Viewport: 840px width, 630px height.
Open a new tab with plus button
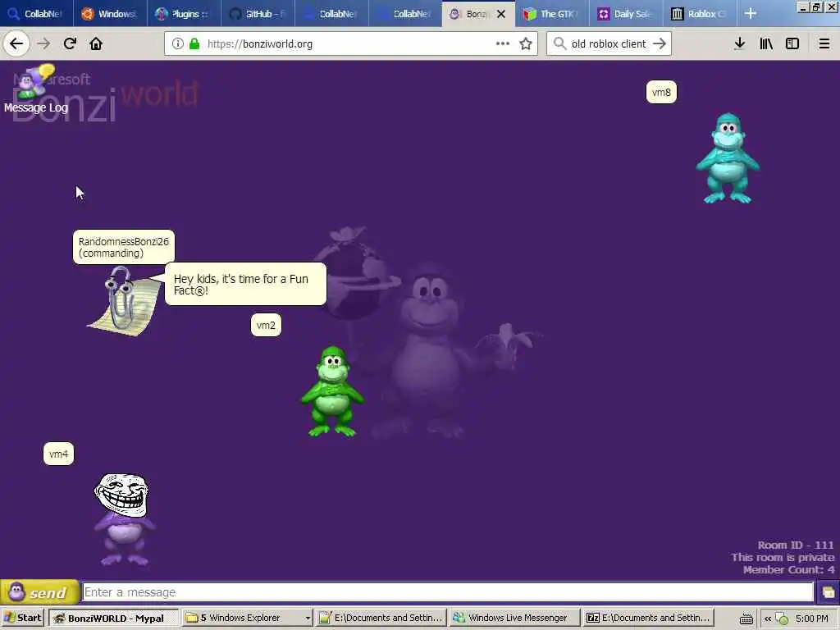pyautogui.click(x=751, y=13)
